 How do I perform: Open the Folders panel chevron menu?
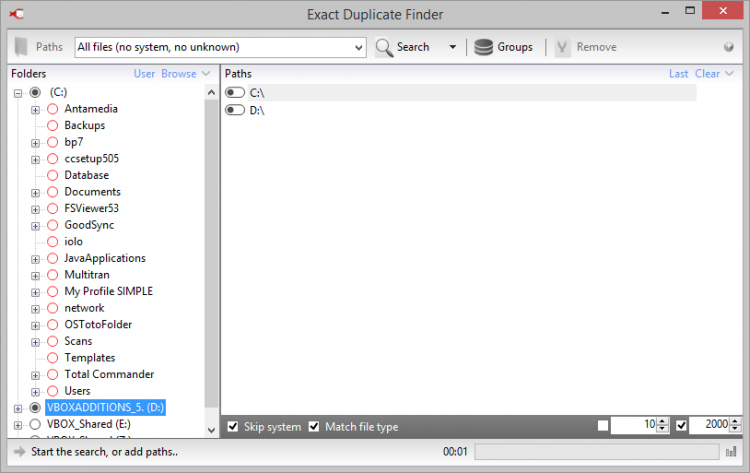coord(206,74)
